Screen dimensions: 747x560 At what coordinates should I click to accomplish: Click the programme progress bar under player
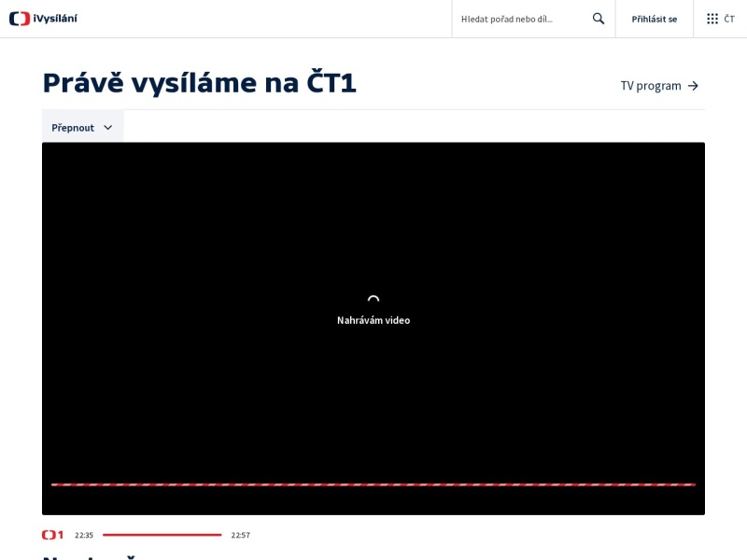[x=162, y=535]
